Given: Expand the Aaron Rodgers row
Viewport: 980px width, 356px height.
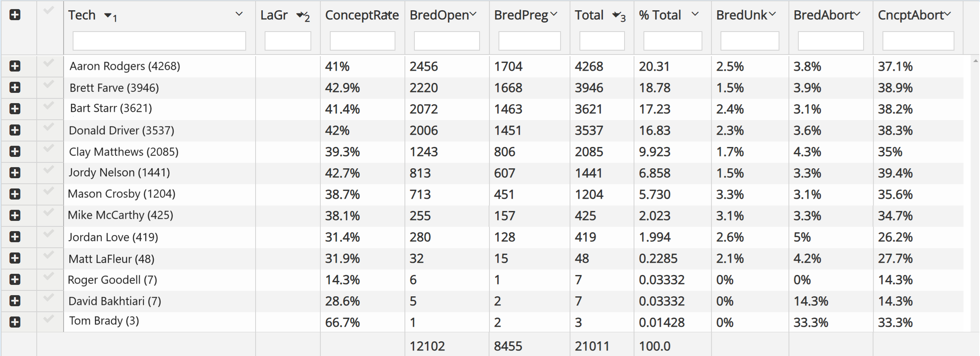Looking at the screenshot, I should (15, 66).
